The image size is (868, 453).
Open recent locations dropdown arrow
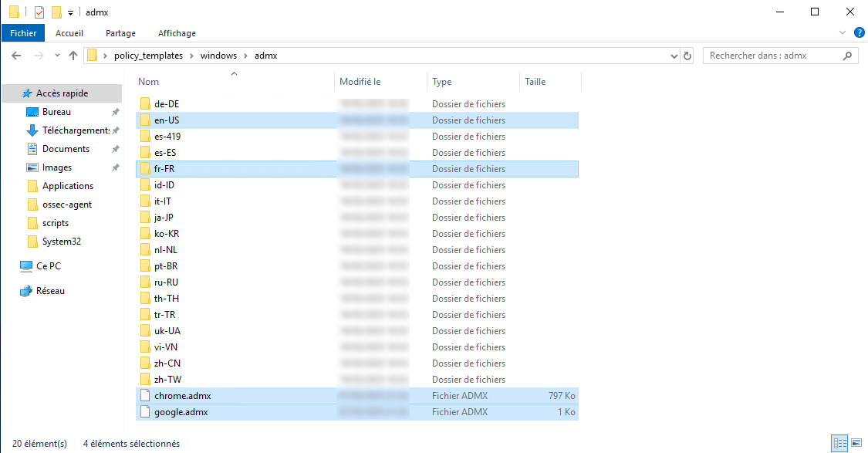[56, 56]
